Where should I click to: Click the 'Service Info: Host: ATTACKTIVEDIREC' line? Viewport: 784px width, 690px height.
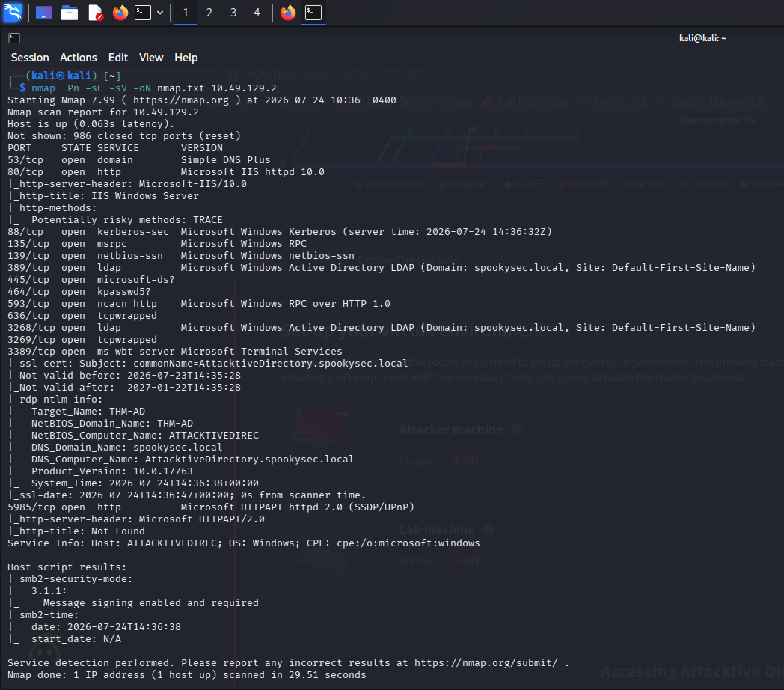[x=243, y=543]
